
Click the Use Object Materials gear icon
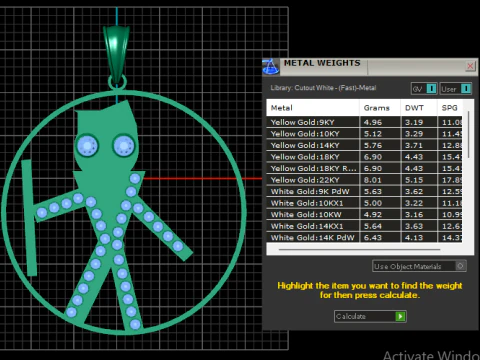point(460,266)
